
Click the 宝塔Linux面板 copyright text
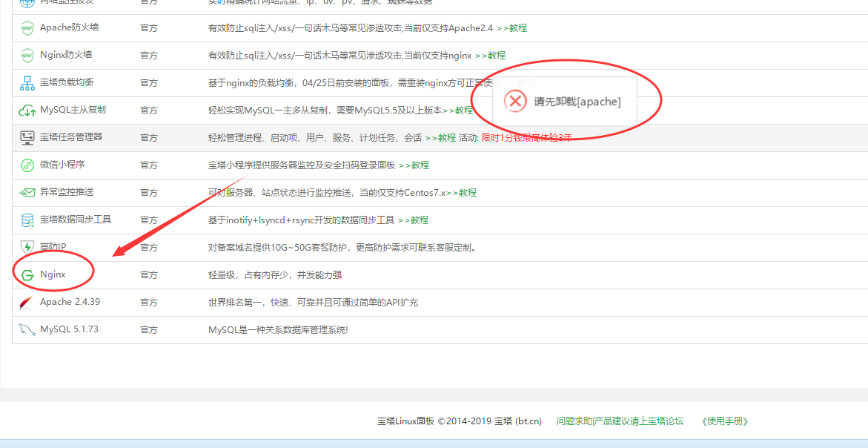tap(460, 421)
